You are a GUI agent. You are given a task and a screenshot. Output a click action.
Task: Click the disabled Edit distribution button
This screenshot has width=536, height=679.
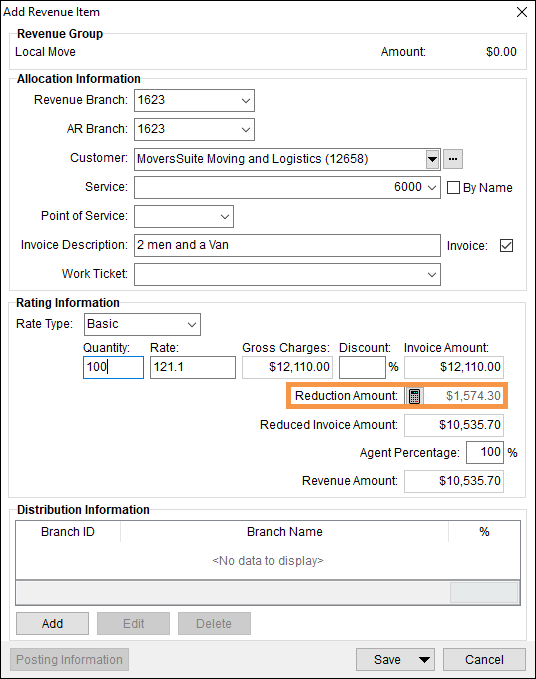(133, 624)
